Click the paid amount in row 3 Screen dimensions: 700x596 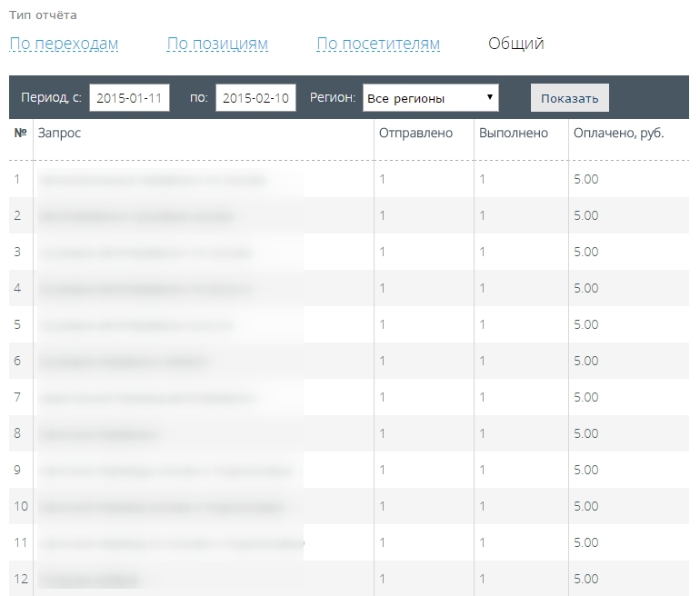pos(586,253)
